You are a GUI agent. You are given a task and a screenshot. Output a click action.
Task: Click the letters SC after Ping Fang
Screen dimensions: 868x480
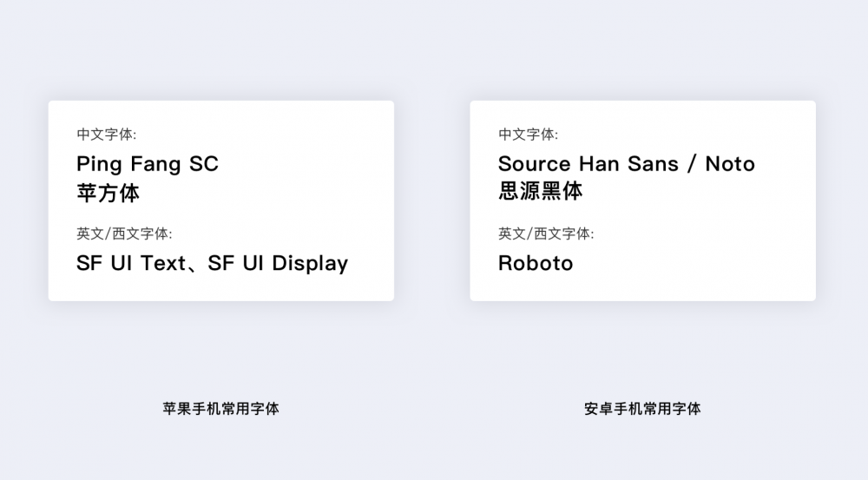(204, 164)
